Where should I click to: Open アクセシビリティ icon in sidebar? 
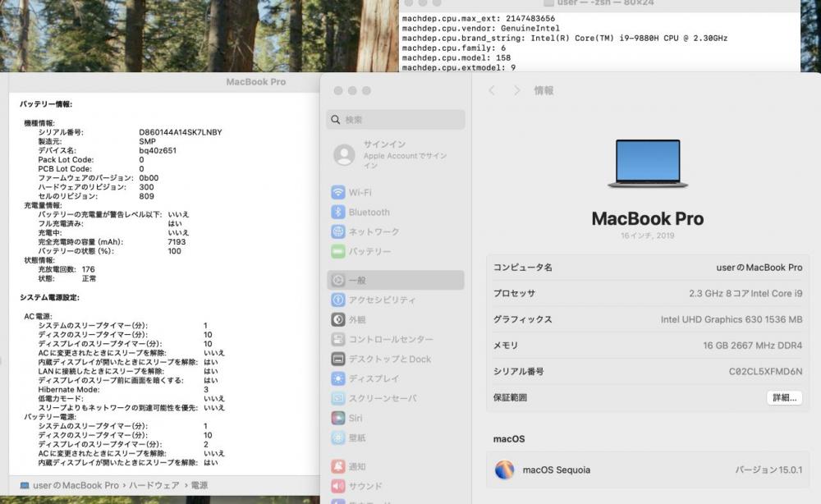338,300
